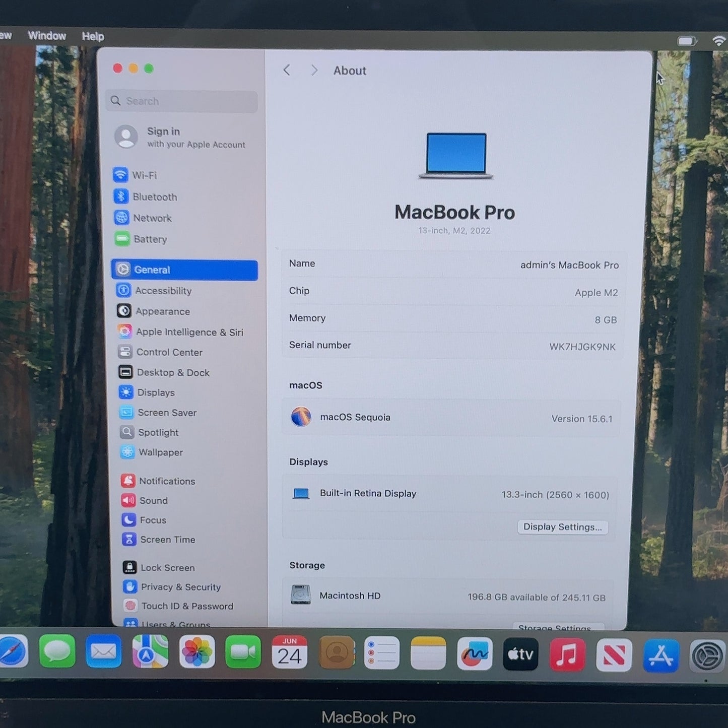Open the Window menu
The width and height of the screenshot is (728, 728).
click(47, 36)
